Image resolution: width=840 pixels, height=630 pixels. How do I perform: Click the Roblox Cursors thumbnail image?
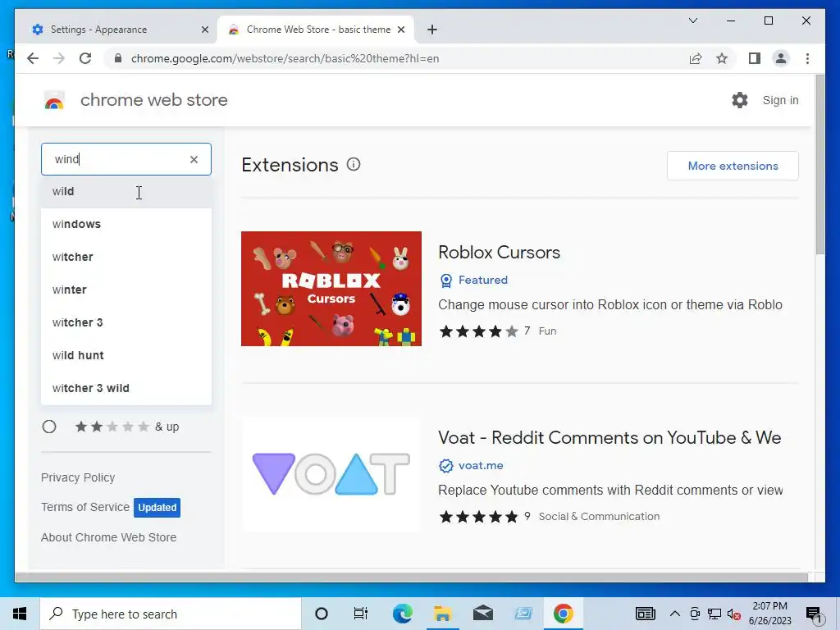coord(331,289)
